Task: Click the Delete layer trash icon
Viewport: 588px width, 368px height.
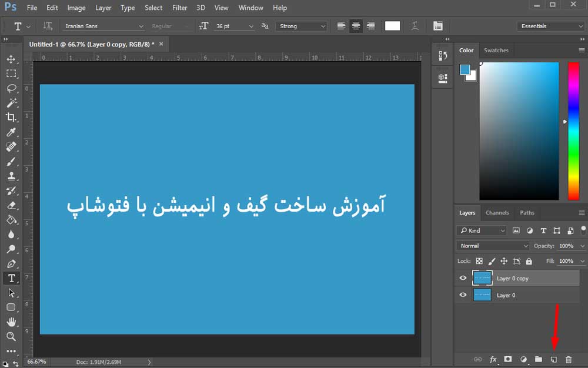Action: [569, 359]
